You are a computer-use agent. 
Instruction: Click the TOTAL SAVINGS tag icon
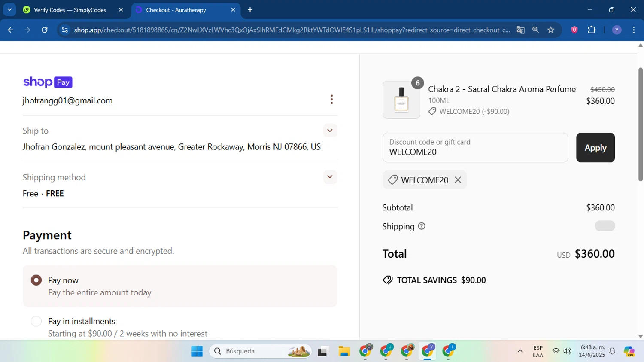pyautogui.click(x=388, y=280)
